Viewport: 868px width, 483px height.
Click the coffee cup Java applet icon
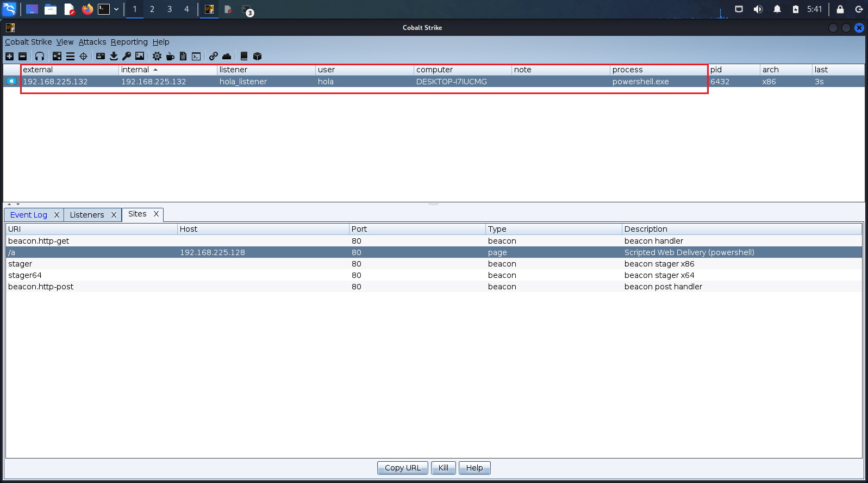(x=170, y=56)
